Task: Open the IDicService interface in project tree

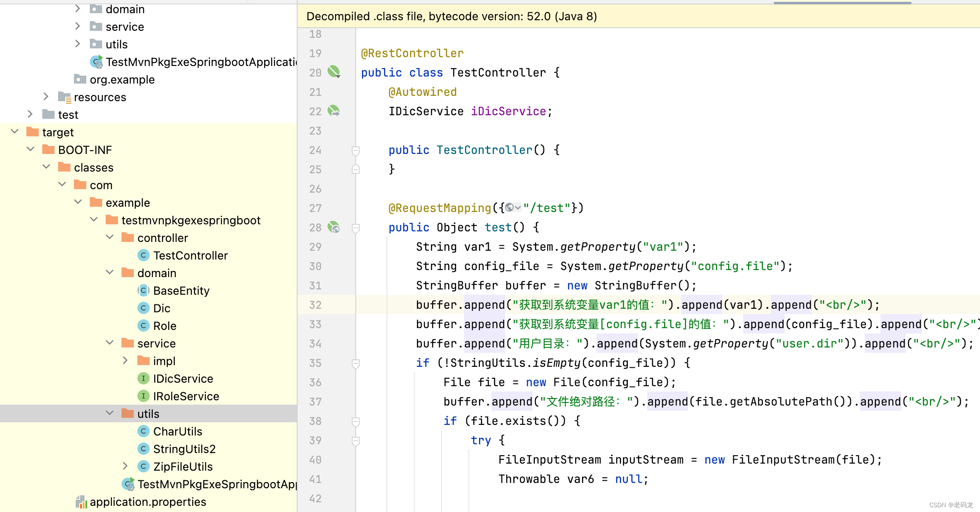Action: (183, 379)
